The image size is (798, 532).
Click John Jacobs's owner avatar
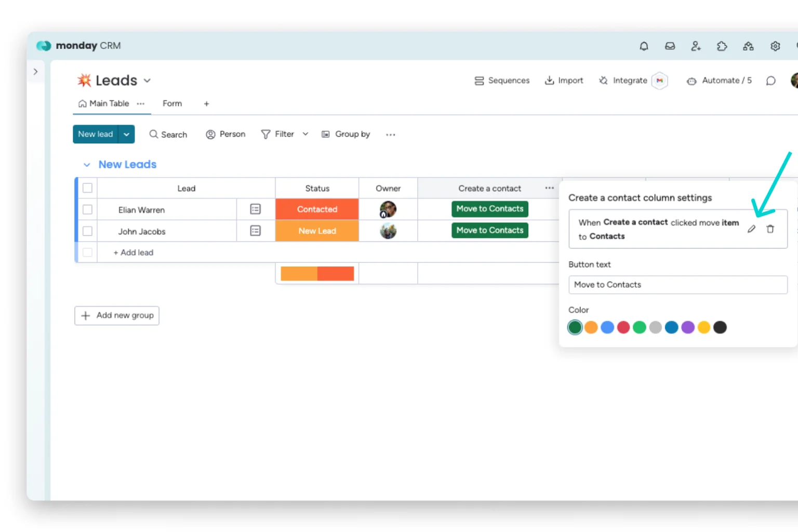(388, 231)
